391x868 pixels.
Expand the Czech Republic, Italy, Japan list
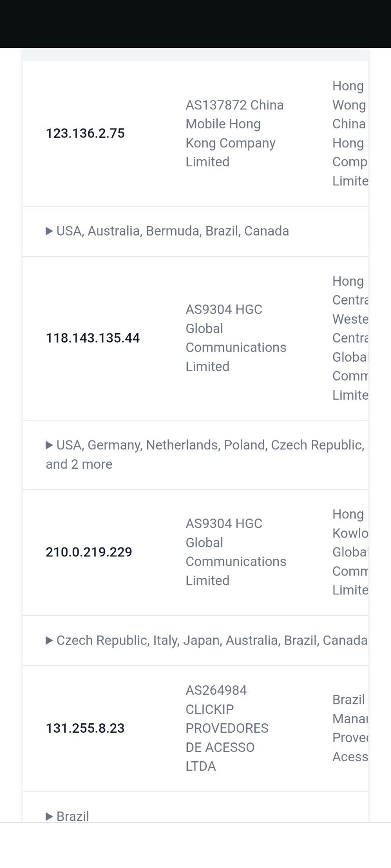pyautogui.click(x=206, y=641)
